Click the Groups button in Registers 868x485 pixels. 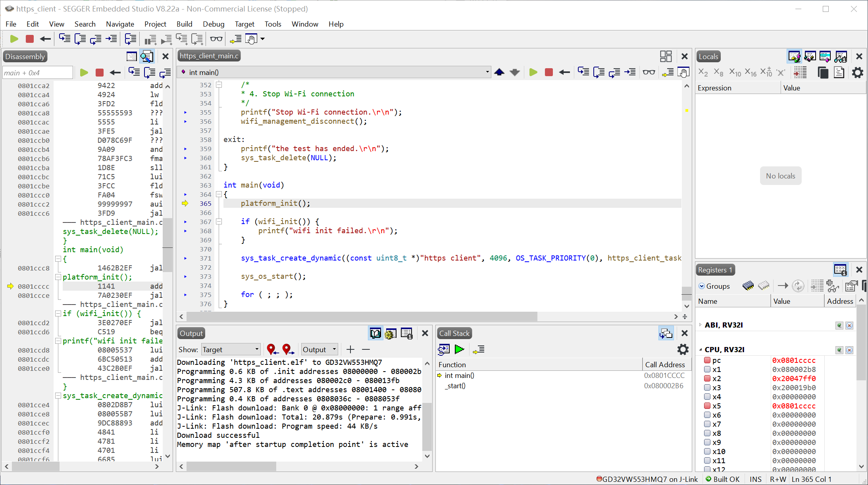[714, 286]
